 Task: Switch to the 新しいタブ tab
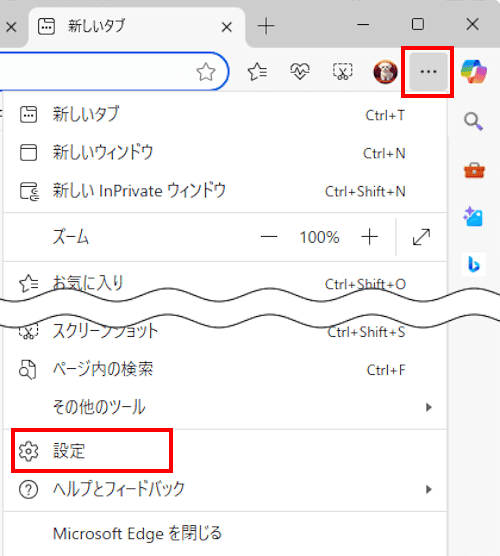[x=137, y=27]
